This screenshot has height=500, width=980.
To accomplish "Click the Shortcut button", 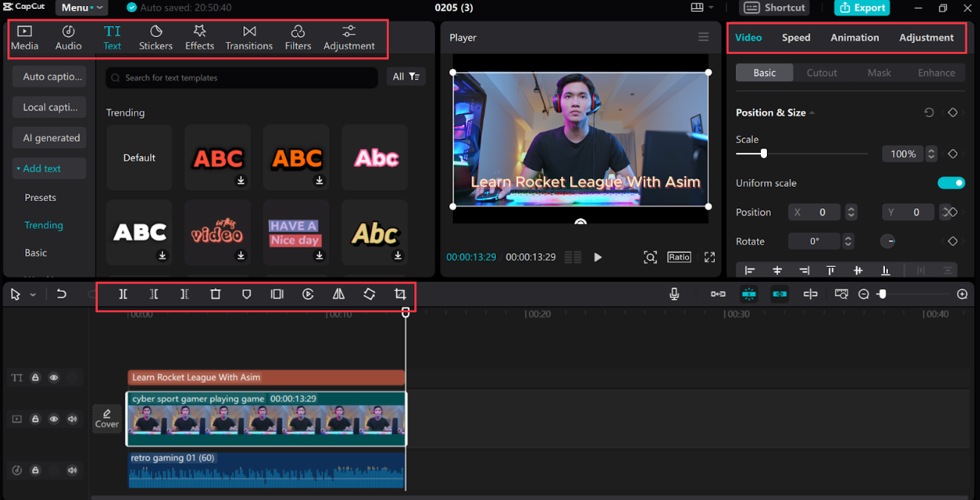I will click(774, 7).
